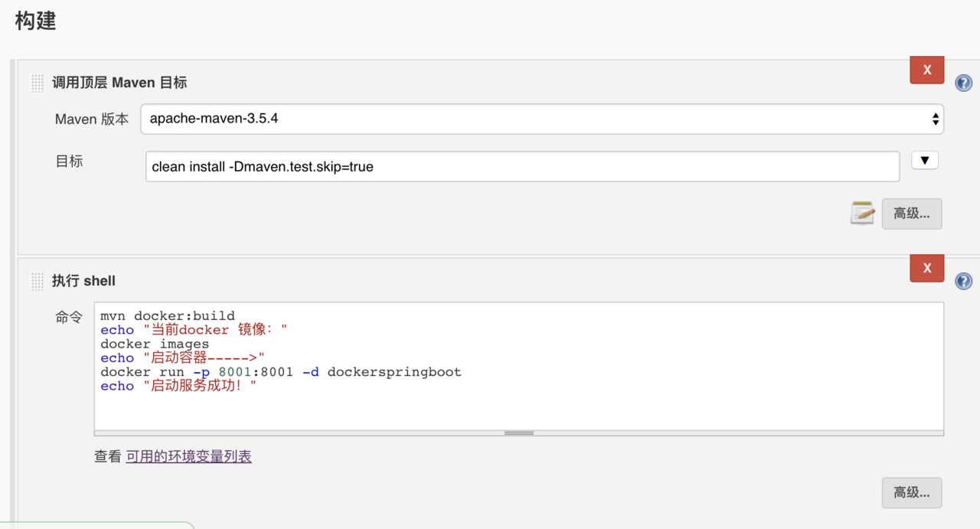This screenshot has height=529, width=980.
Task: Click the 目标 label
Action: pos(69,162)
